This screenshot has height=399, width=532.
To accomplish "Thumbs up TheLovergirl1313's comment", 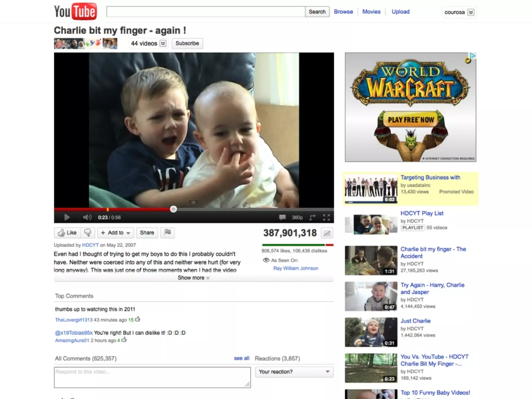I will pos(138,319).
